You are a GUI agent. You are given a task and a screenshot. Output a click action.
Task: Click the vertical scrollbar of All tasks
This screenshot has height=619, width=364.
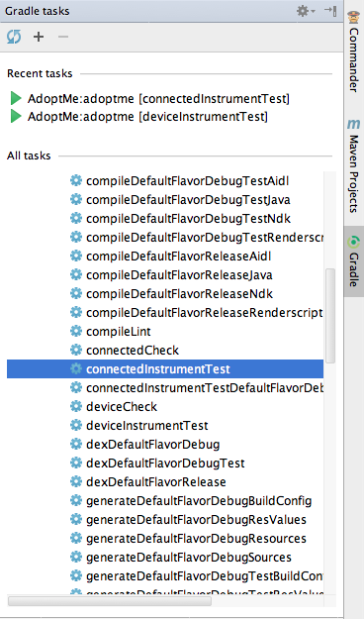tap(330, 316)
